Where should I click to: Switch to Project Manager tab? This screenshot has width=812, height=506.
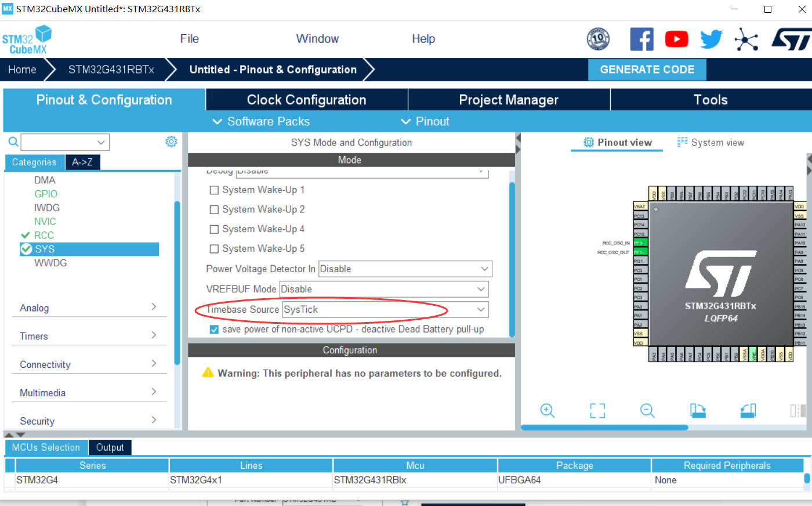509,100
